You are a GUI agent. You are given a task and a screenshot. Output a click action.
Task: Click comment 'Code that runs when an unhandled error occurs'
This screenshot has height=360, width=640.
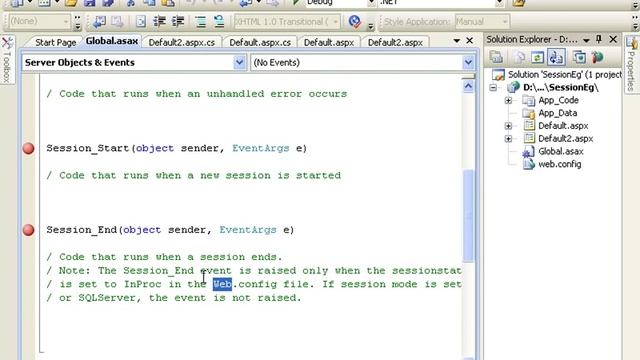coord(203,94)
